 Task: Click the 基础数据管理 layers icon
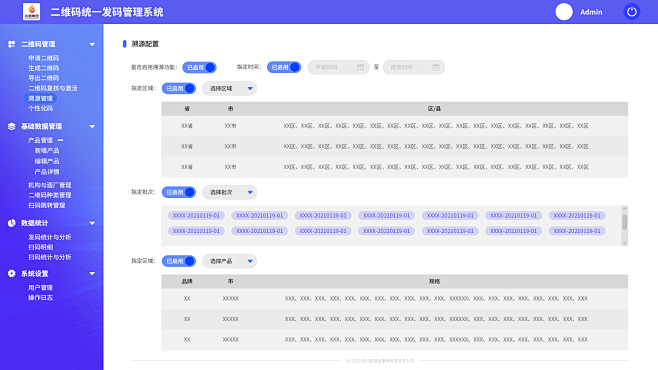click(x=11, y=126)
